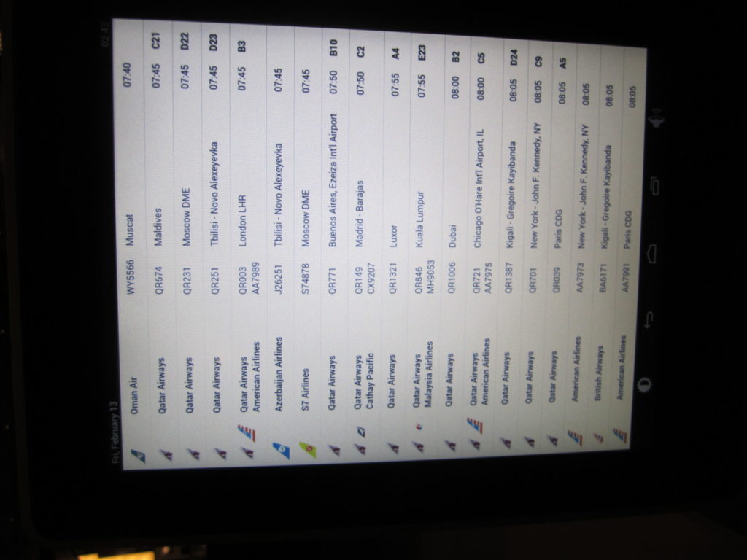Tap the Qatar Airways logo on the QR003 London row

[x=249, y=452]
